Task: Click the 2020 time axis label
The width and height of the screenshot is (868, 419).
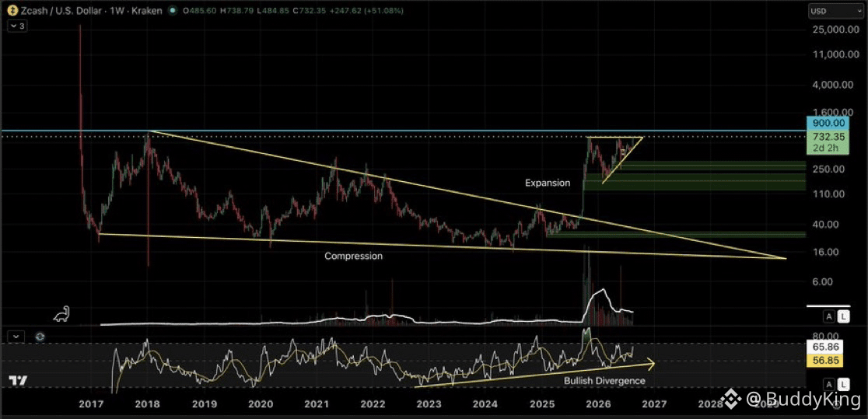Action: click(261, 404)
